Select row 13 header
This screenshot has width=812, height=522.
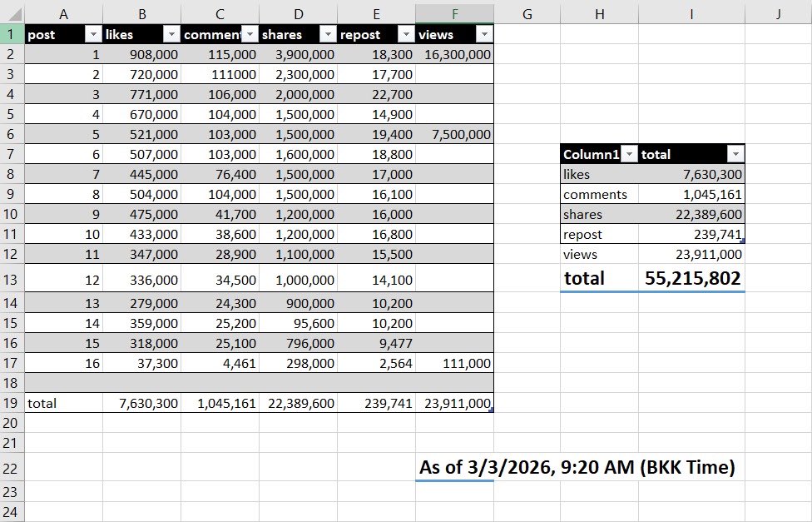[12, 280]
